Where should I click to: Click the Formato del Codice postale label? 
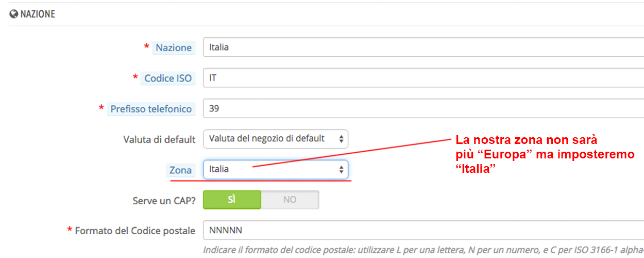click(135, 231)
